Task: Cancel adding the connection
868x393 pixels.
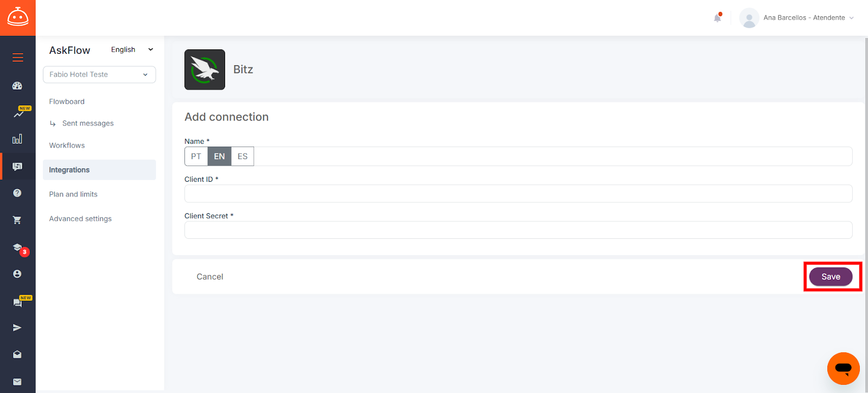Action: 210,277
